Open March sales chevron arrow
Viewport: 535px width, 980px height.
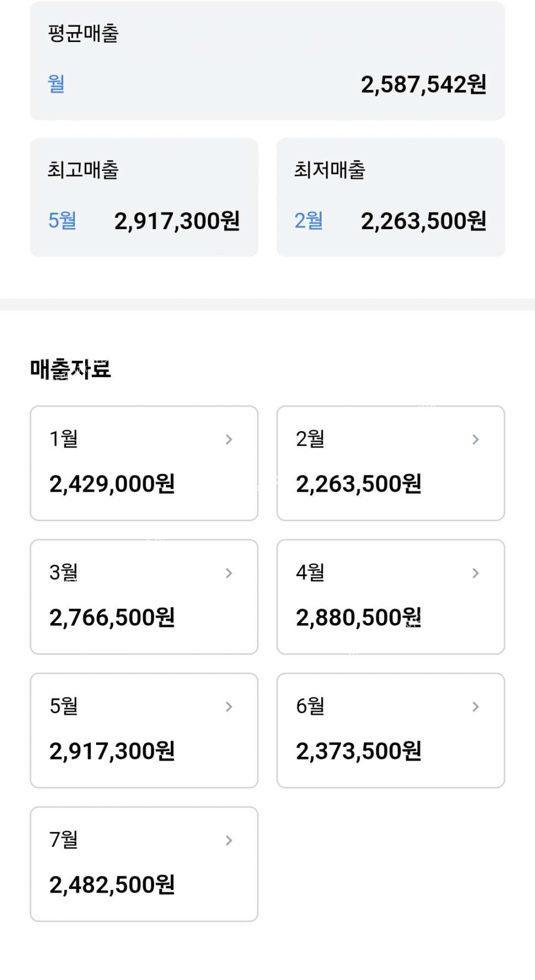(229, 573)
